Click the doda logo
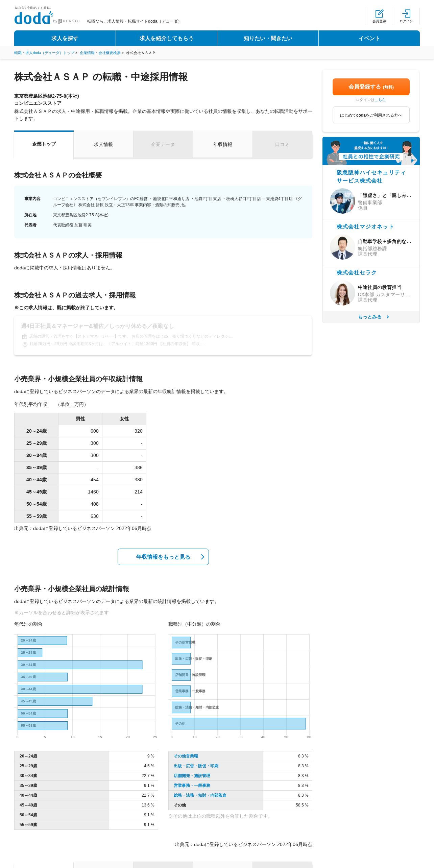 click(34, 18)
